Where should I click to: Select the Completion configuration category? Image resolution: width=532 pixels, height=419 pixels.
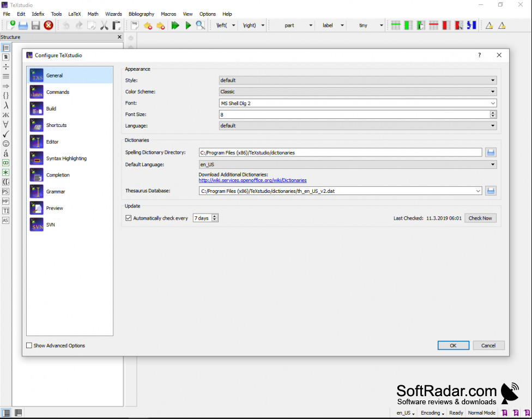click(70, 175)
